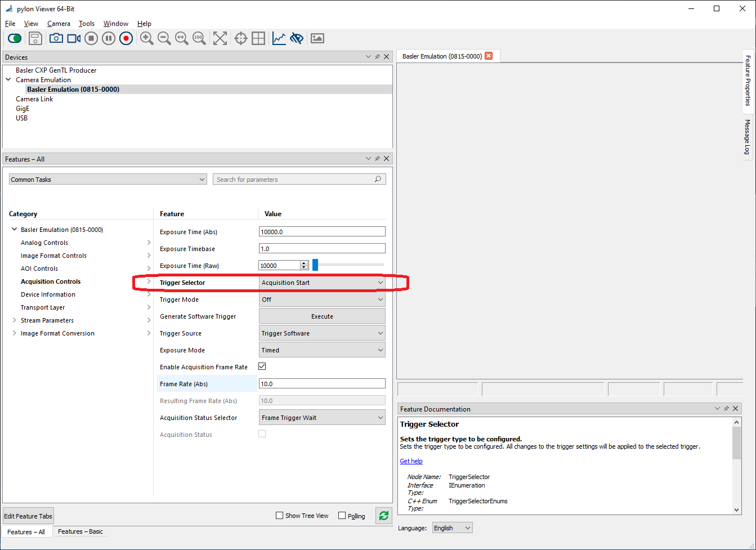The image size is (756, 550).
Task: Click the red record button
Action: pyautogui.click(x=126, y=38)
